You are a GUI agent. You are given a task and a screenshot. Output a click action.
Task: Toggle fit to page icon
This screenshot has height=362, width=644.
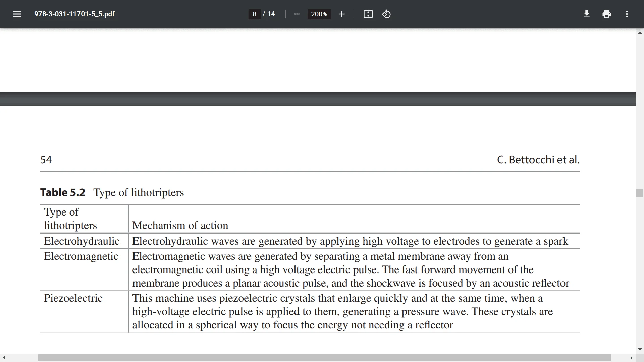click(368, 14)
